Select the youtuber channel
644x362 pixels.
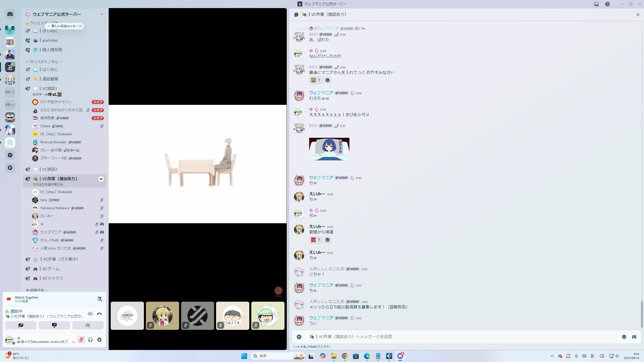(50, 40)
